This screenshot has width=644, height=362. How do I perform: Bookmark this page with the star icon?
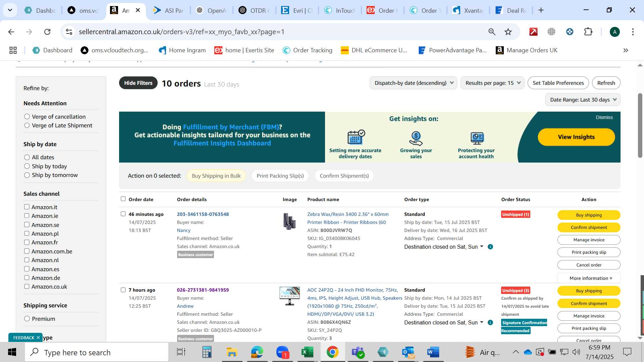click(508, 32)
